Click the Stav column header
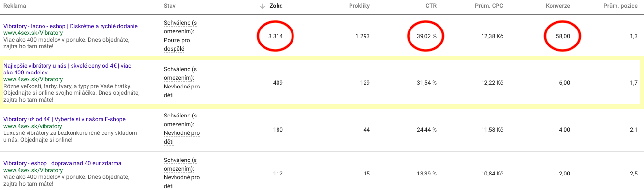Screen dimensions: 644x190 click(170, 6)
